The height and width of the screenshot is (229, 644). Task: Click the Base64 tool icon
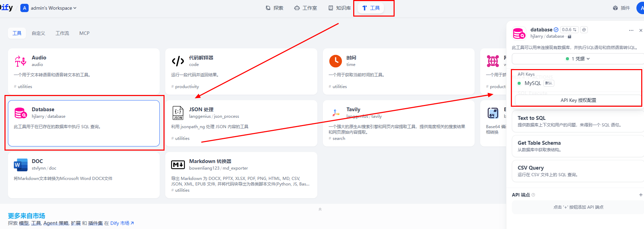pos(493,113)
